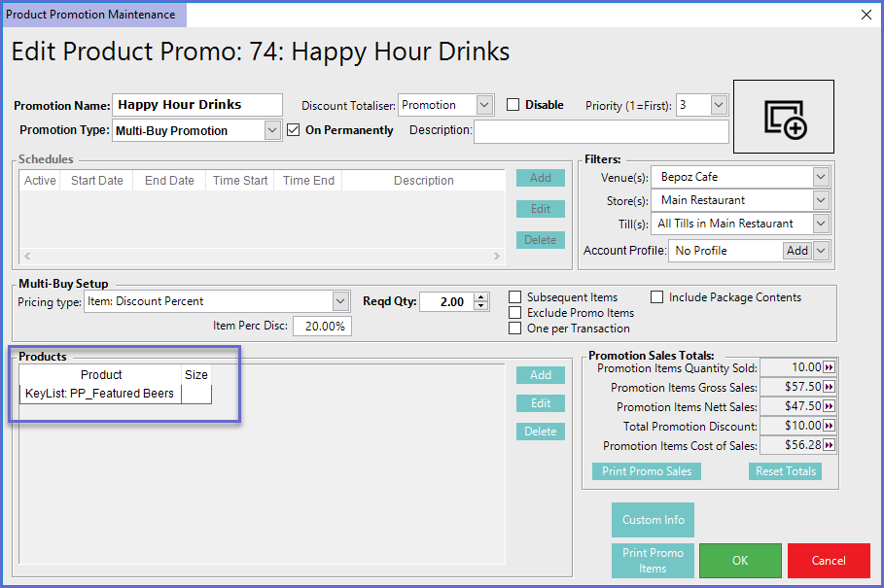Expand the Promotion Type dropdown
Image resolution: width=884 pixels, height=588 pixels.
tap(272, 130)
